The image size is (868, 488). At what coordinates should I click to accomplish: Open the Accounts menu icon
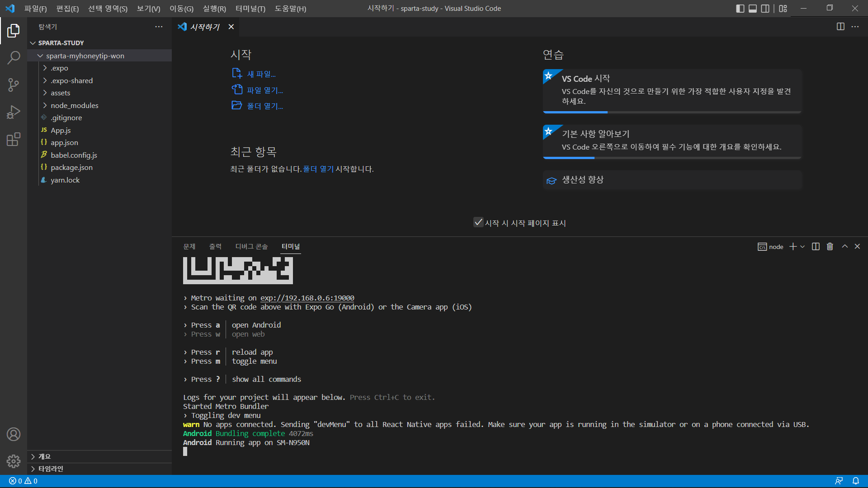pyautogui.click(x=14, y=434)
